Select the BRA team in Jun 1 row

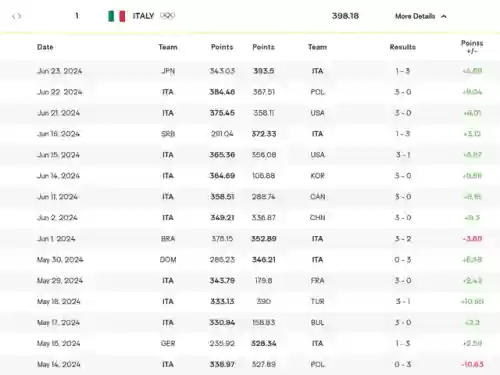click(x=168, y=239)
